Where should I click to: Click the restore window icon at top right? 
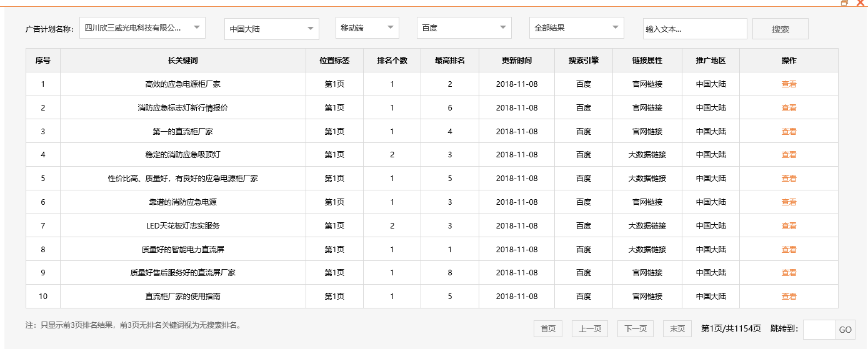pyautogui.click(x=844, y=3)
